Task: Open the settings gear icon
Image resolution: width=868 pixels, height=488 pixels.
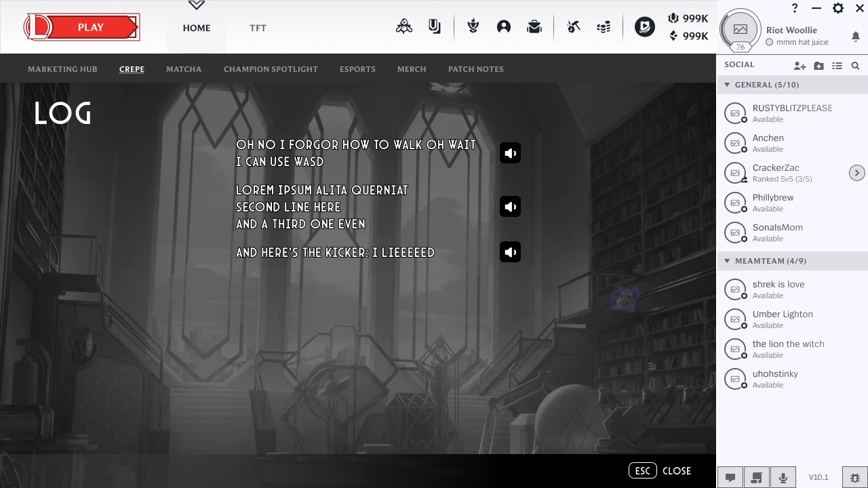Action: pos(838,8)
